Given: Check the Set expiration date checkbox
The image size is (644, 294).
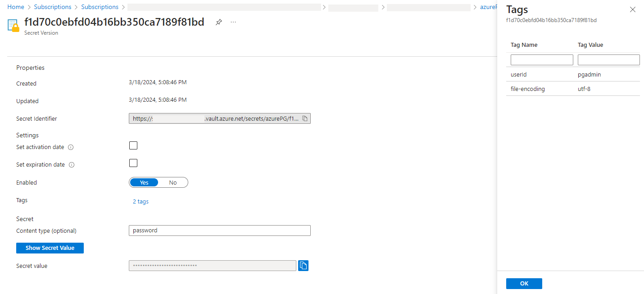Looking at the screenshot, I should 133,163.
